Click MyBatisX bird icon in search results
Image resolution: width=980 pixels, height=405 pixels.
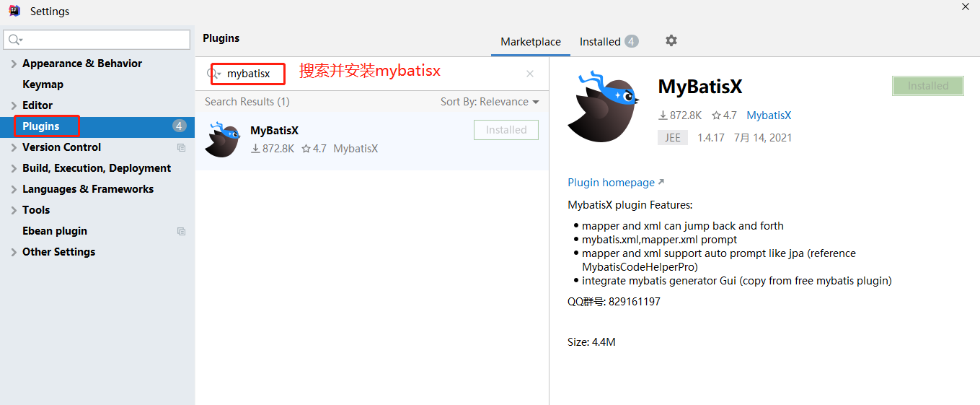[x=222, y=140]
